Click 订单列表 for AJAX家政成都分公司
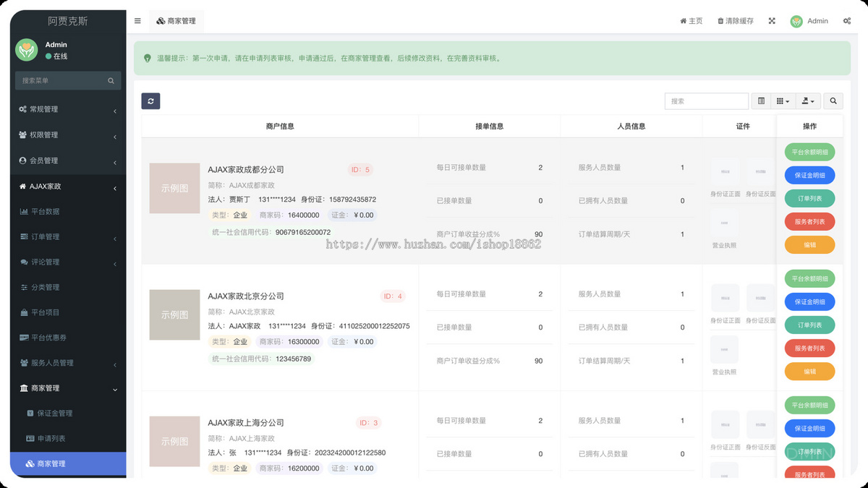 point(809,197)
